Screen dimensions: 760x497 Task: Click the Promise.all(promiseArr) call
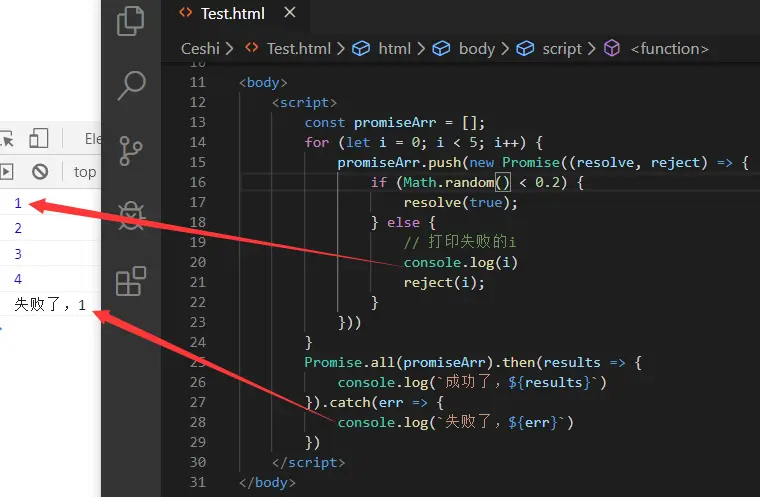(x=399, y=362)
